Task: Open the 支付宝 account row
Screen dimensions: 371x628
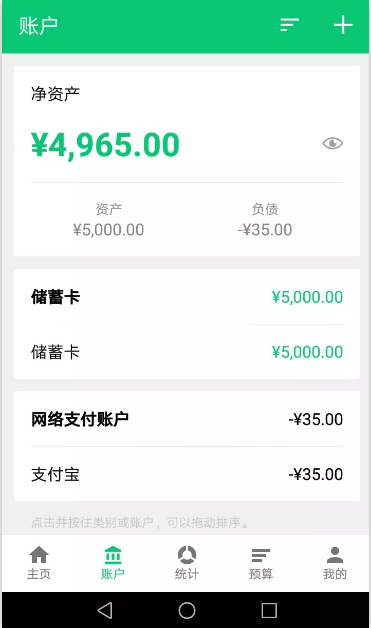Action: tap(187, 474)
